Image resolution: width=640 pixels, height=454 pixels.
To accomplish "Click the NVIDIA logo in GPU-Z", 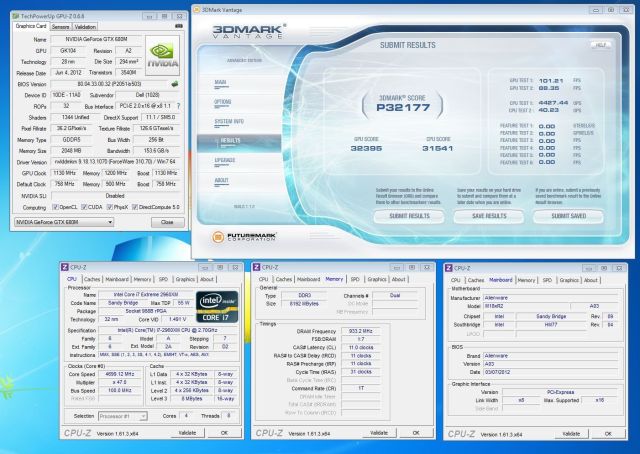I will 162,56.
